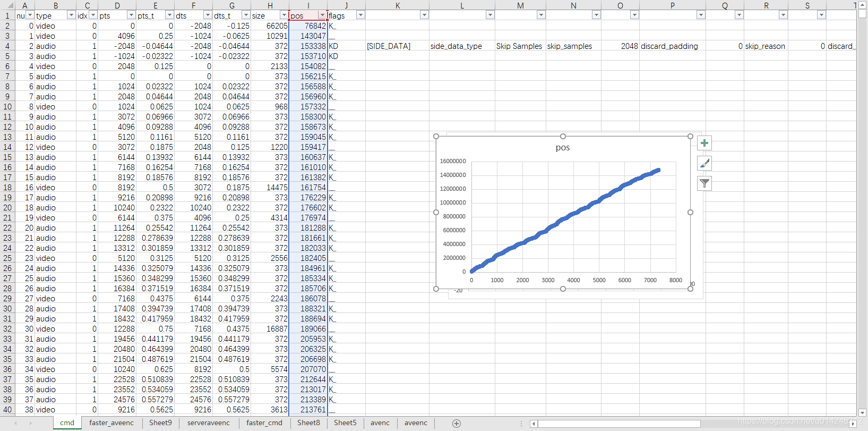
Task: Open Chart Styles paintbrush button
Action: click(704, 163)
